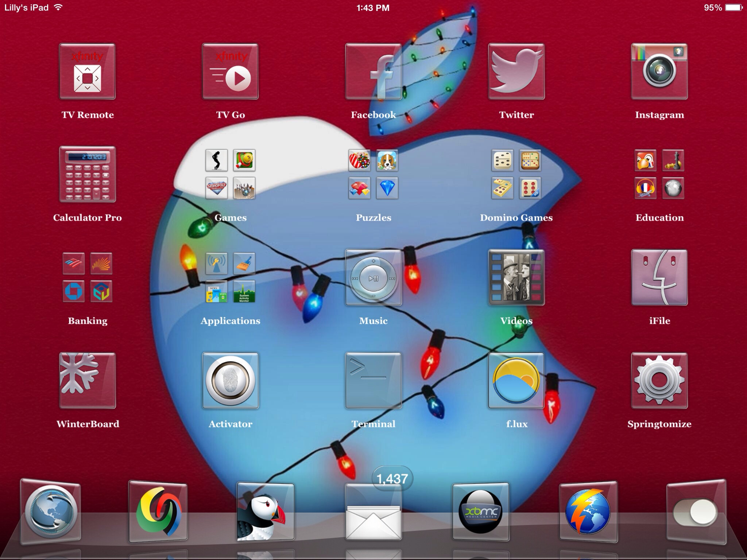
Task: Launch the Xfinity TV Go app
Action: tap(231, 71)
